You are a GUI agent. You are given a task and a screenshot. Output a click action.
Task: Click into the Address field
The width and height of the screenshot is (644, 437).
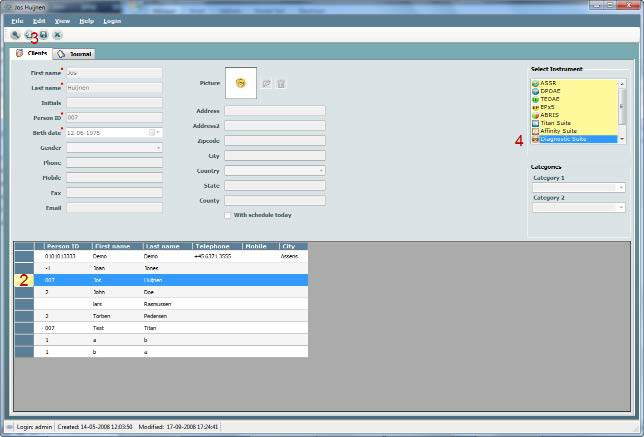tap(275, 111)
